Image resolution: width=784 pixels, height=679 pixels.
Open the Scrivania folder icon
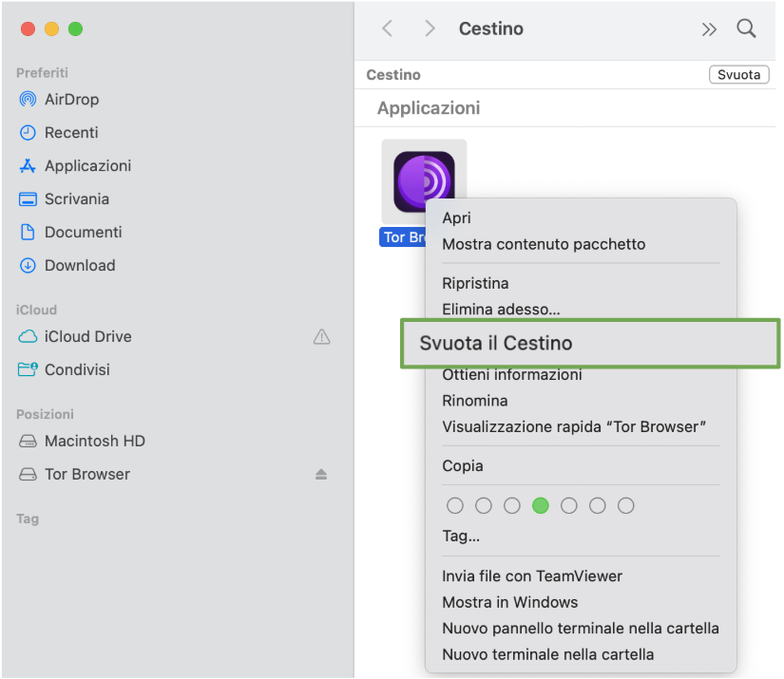(28, 199)
